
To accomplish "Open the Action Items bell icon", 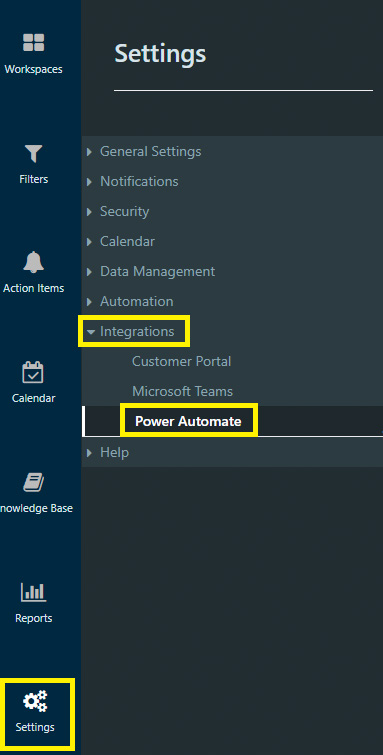I will coord(34,262).
